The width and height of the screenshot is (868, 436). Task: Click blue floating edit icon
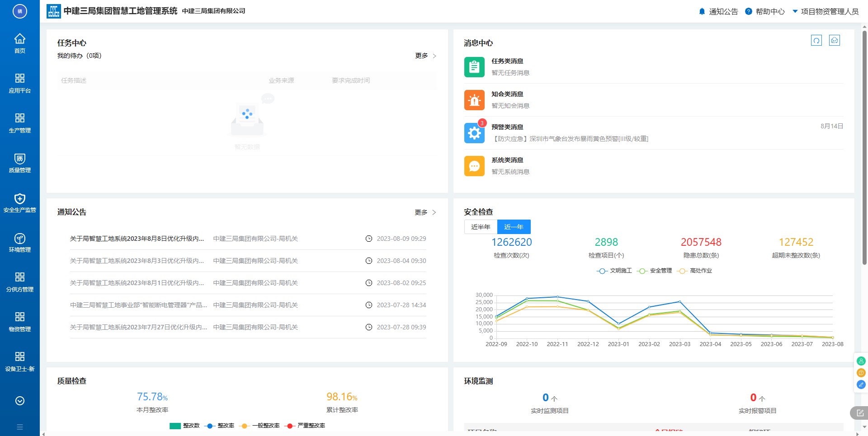861,384
